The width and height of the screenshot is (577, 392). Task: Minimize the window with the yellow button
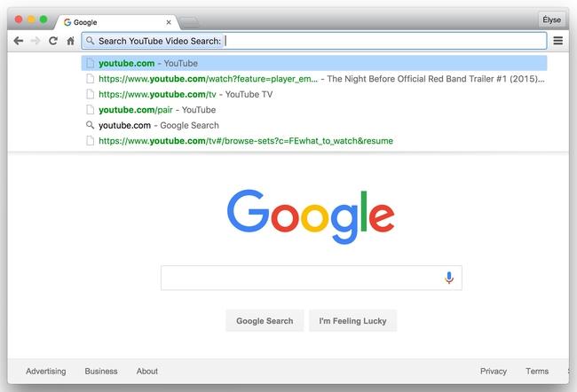coord(31,20)
